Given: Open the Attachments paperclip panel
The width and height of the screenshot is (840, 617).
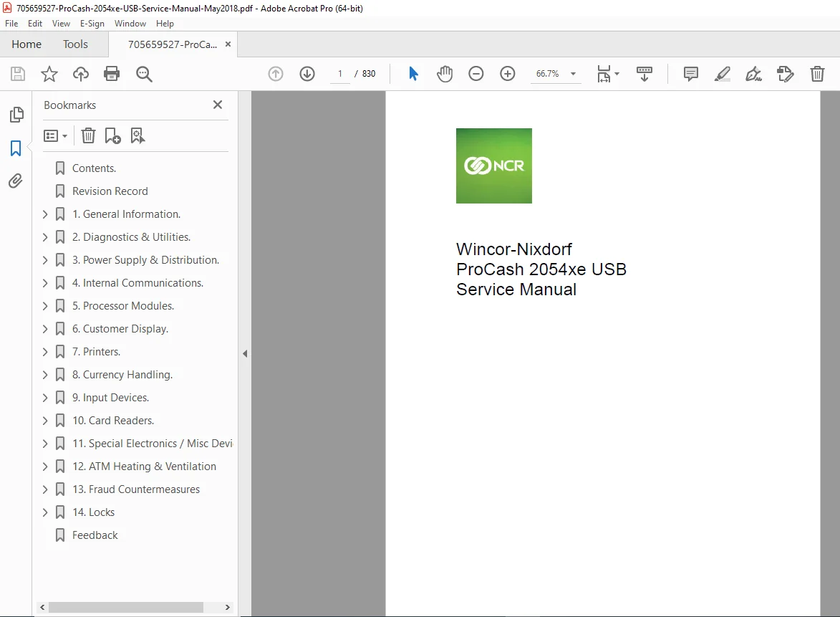Looking at the screenshot, I should click(x=16, y=181).
